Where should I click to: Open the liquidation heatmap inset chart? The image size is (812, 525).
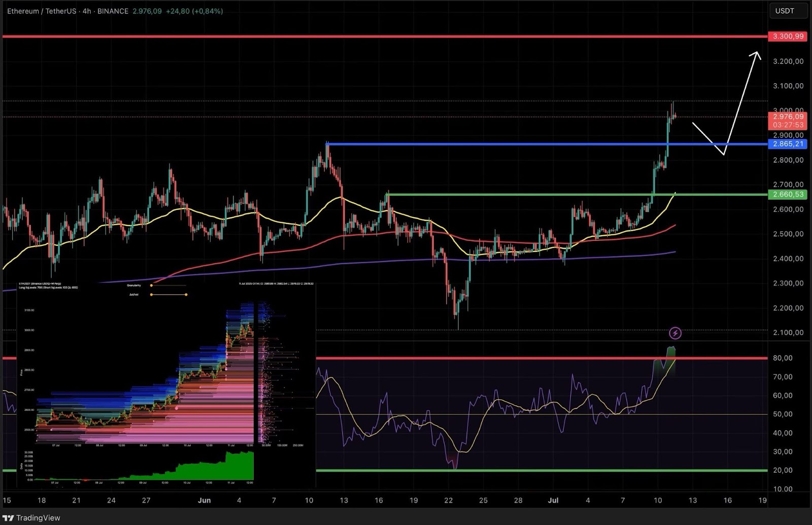(166, 384)
